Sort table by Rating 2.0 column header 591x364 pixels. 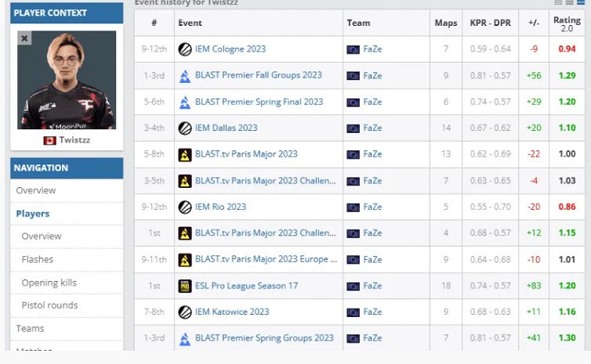[567, 23]
